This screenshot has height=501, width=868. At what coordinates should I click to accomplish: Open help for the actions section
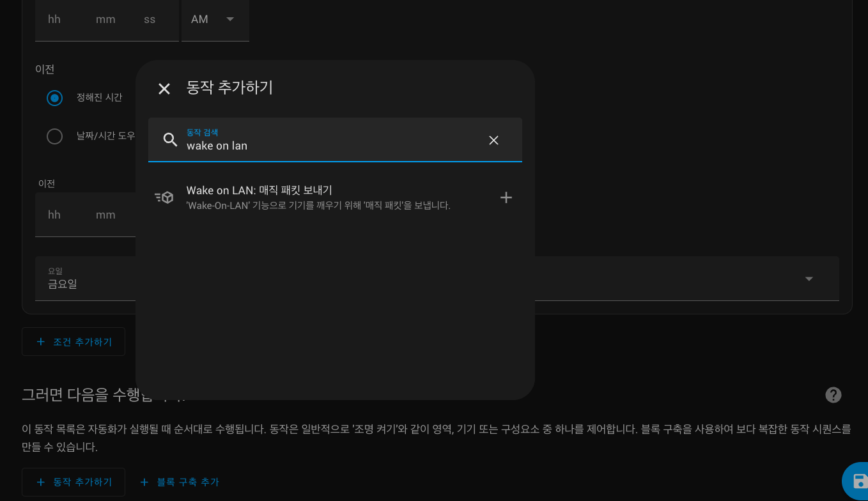(833, 395)
